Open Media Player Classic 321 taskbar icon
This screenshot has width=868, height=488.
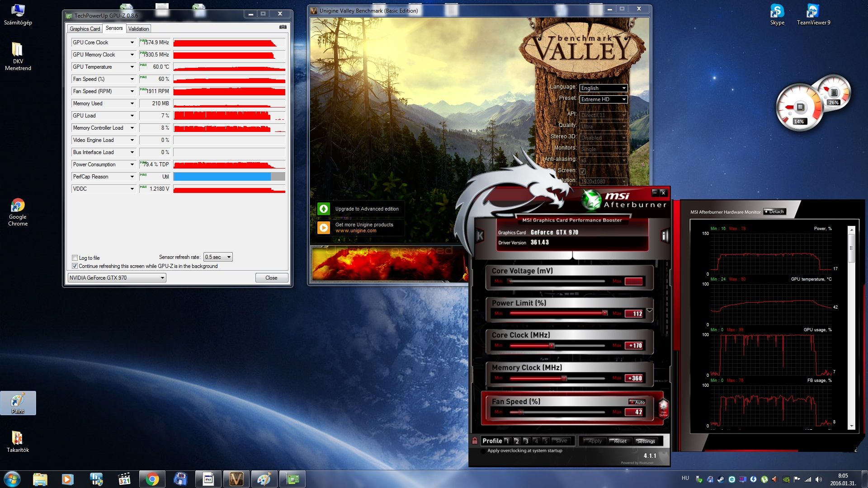[x=124, y=479]
